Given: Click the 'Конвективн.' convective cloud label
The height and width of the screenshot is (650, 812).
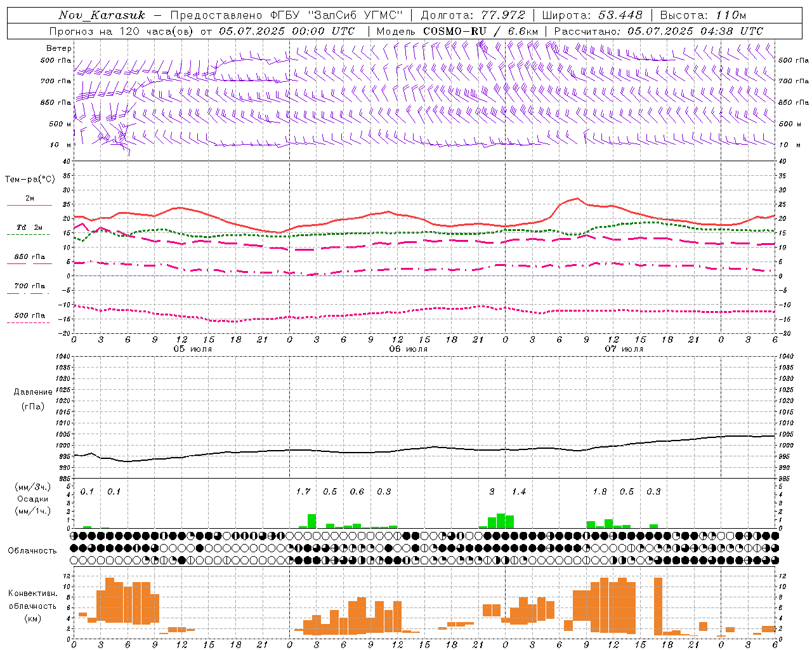Looking at the screenshot, I should point(33,594).
